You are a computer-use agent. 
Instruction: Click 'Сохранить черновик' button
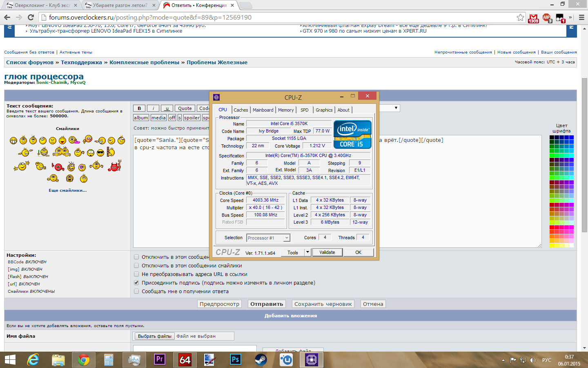(323, 304)
